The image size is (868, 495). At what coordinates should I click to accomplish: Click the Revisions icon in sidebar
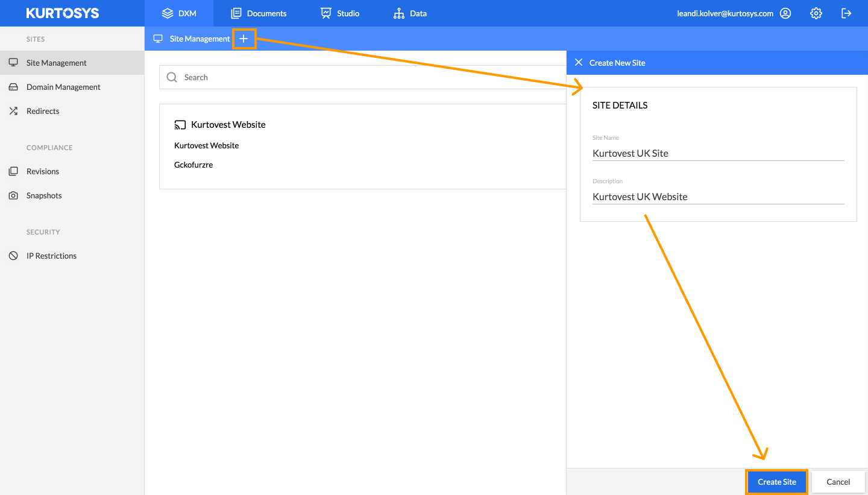tap(13, 171)
